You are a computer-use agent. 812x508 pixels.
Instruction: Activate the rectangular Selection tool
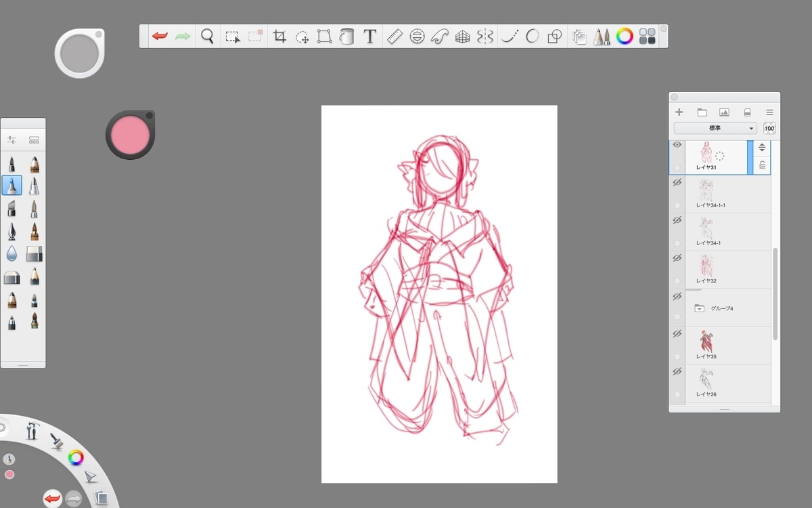click(x=233, y=37)
